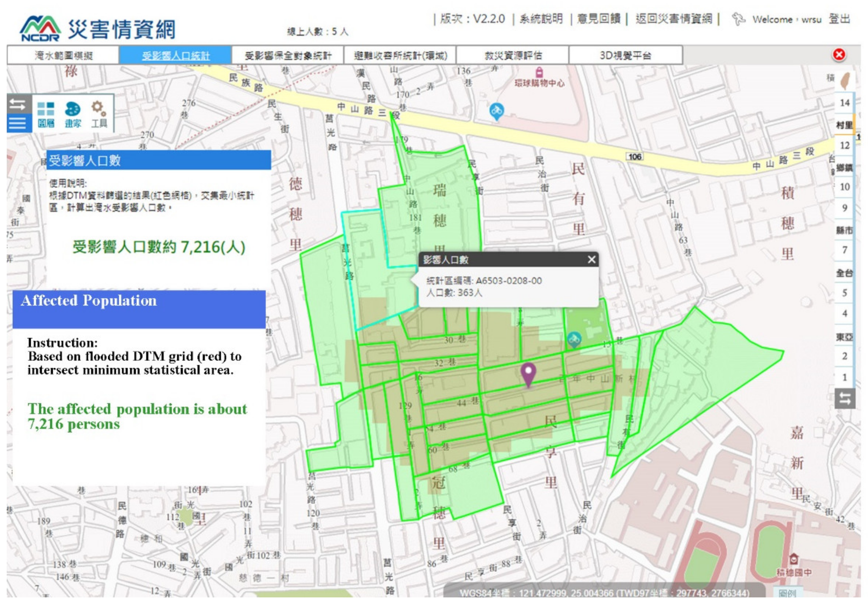Click 系統說明 system help link
This screenshot has width=868, height=606.
(541, 19)
